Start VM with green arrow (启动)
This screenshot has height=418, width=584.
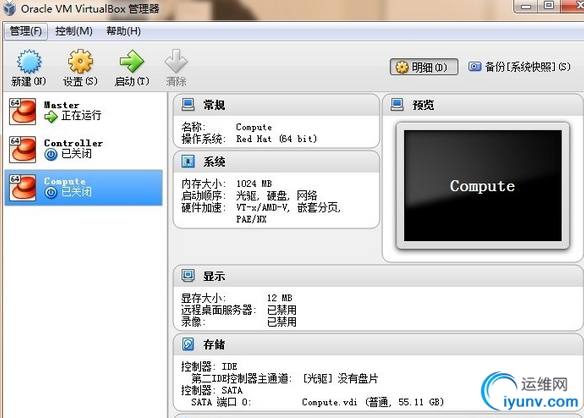131,62
